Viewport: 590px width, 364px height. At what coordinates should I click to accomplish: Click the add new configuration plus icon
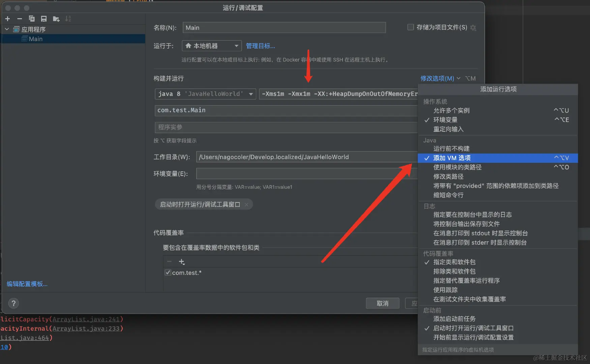[x=8, y=19]
